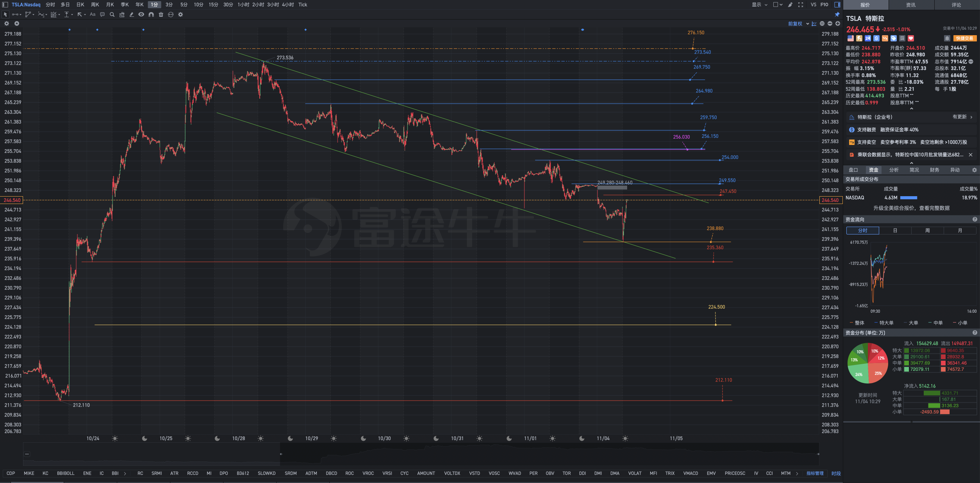Open VS compare feature

point(814,5)
